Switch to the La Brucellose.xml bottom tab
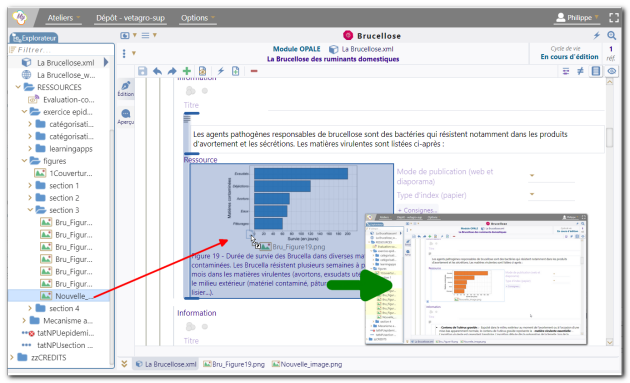Image resolution: width=630 pixels, height=383 pixels. (166, 364)
